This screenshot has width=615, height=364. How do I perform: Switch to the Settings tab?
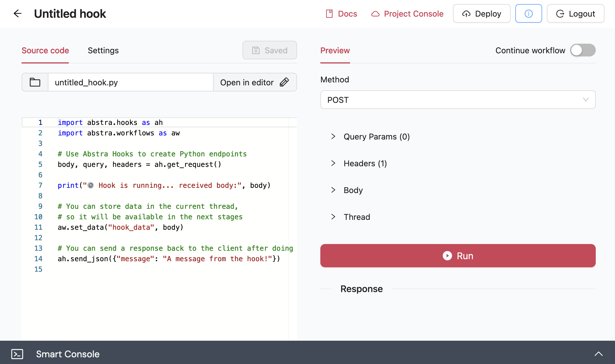(x=103, y=50)
